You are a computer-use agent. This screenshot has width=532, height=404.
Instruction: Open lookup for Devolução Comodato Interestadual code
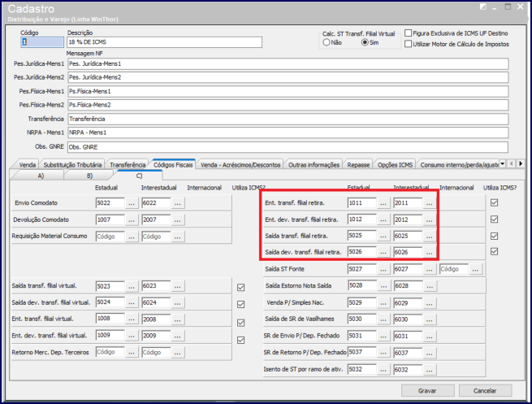[x=177, y=220]
